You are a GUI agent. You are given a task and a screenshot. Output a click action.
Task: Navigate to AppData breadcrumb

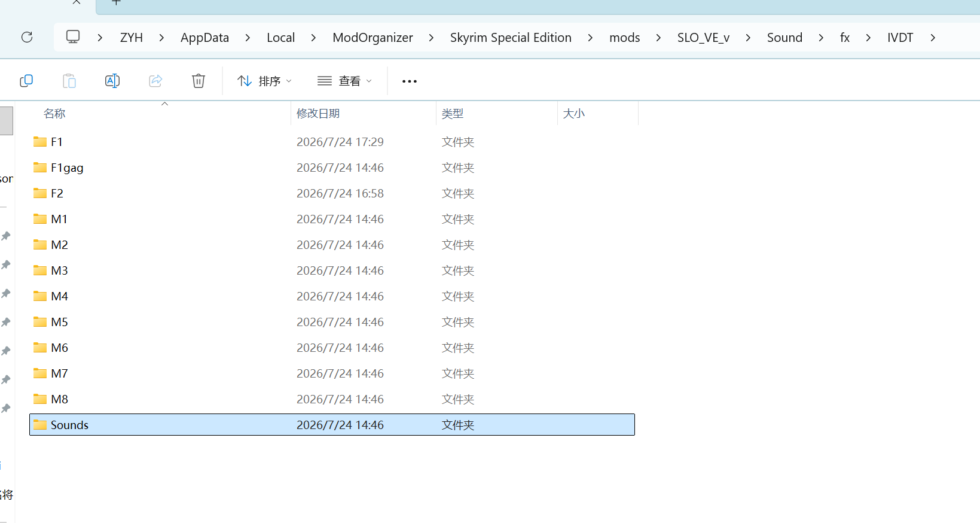click(204, 38)
